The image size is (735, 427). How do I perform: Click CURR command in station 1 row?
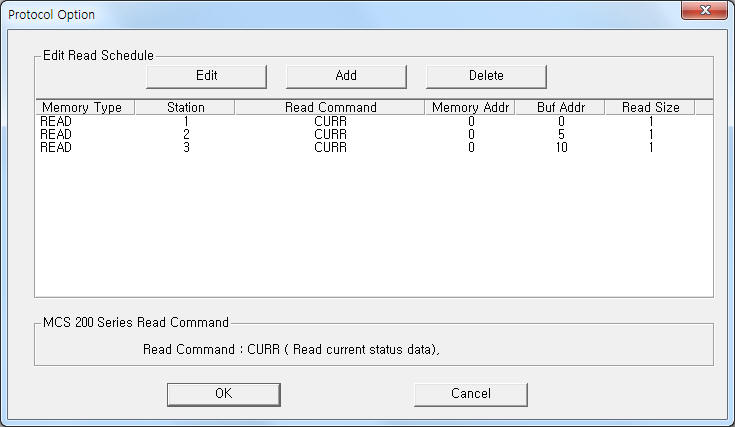click(330, 121)
